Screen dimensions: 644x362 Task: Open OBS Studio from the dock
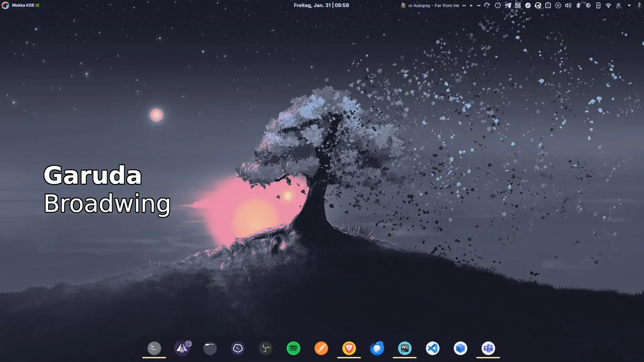[x=266, y=348]
